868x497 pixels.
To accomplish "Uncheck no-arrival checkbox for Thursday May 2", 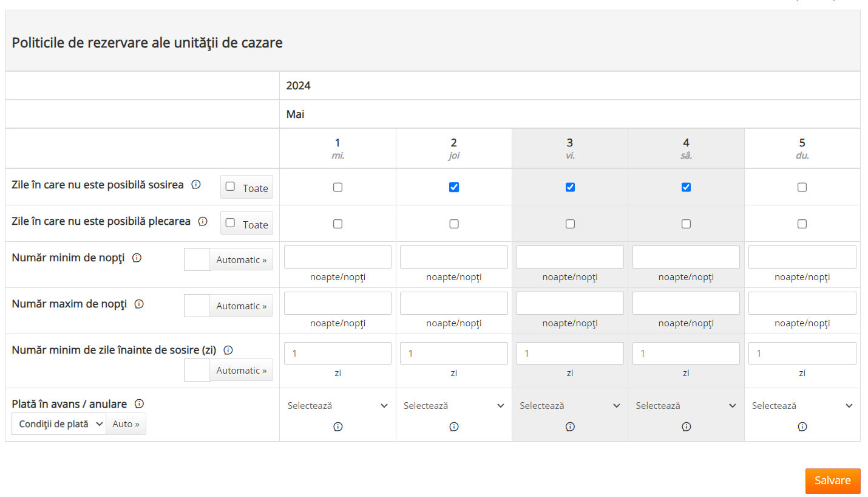I will 454,187.
